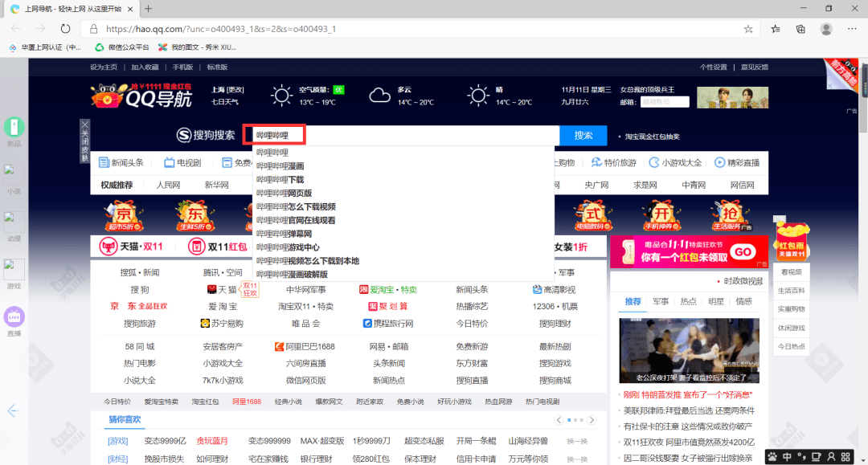This screenshot has height=465, width=868.
Task: Open a new browser tab
Action: coord(149,9)
